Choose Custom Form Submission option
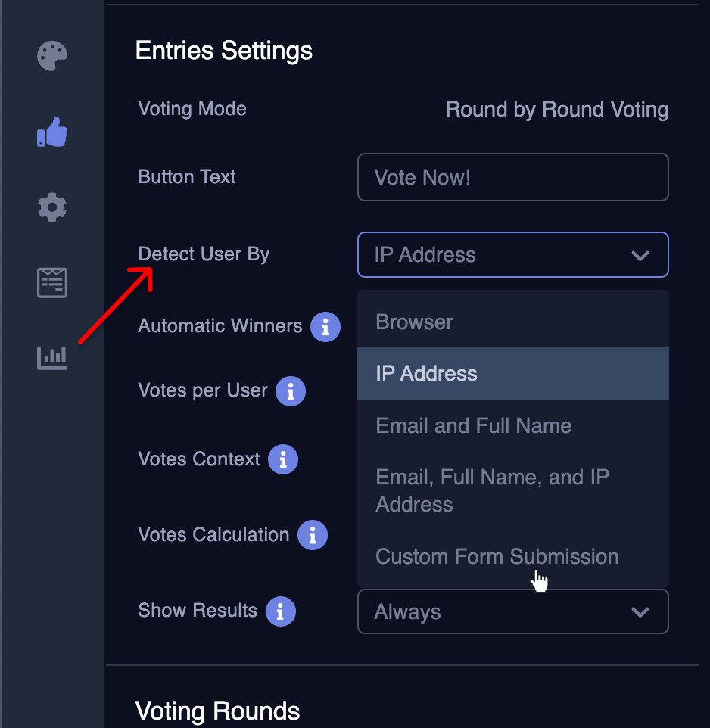710x728 pixels. tap(497, 557)
